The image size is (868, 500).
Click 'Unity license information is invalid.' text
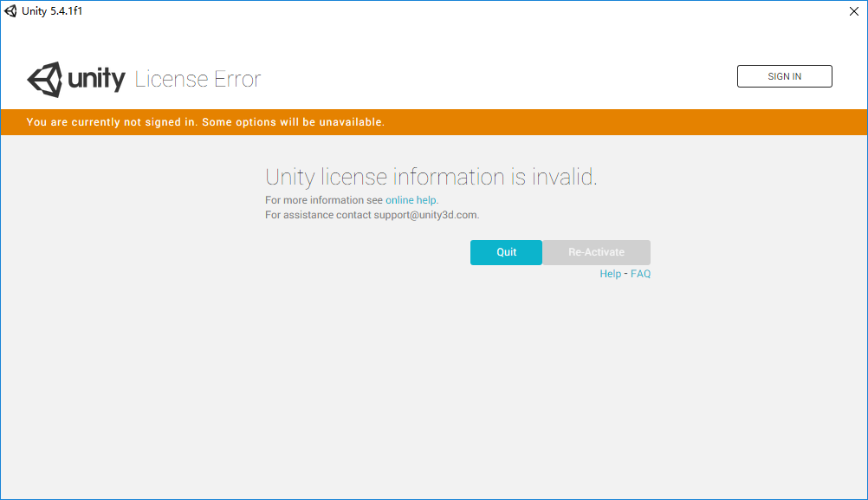tap(431, 177)
